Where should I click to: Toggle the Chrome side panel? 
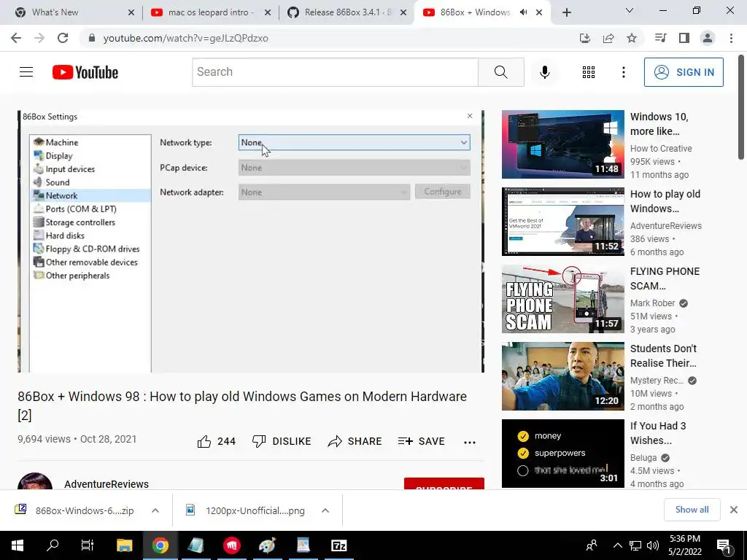pos(684,38)
